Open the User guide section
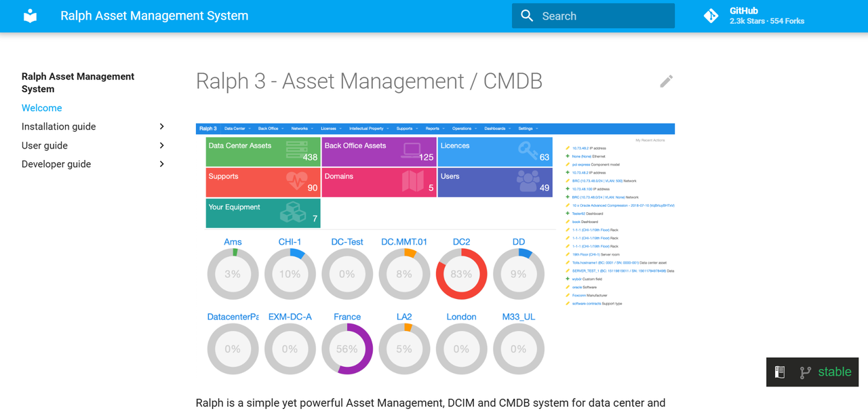Viewport: 868px width, 415px height. click(45, 145)
